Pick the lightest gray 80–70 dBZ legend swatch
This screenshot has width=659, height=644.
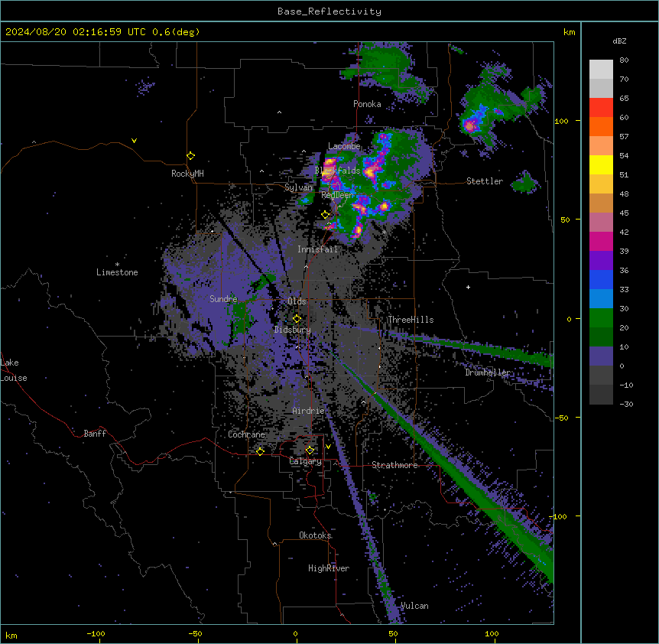601,70
